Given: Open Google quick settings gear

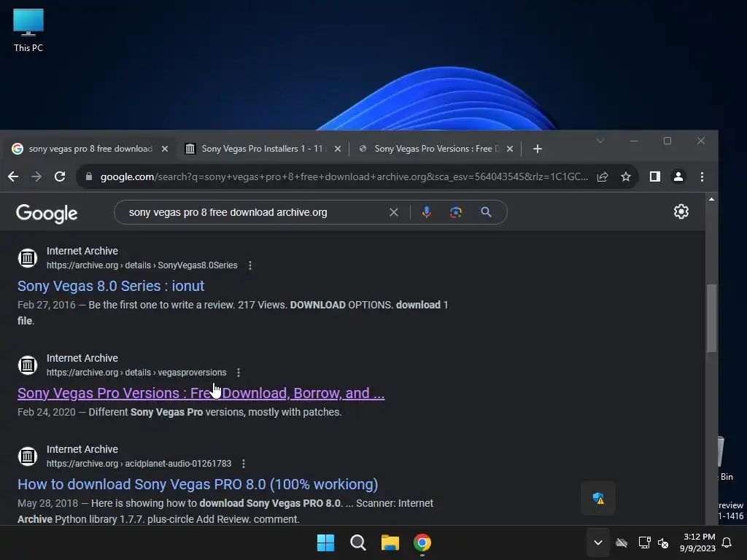Looking at the screenshot, I should [x=681, y=211].
